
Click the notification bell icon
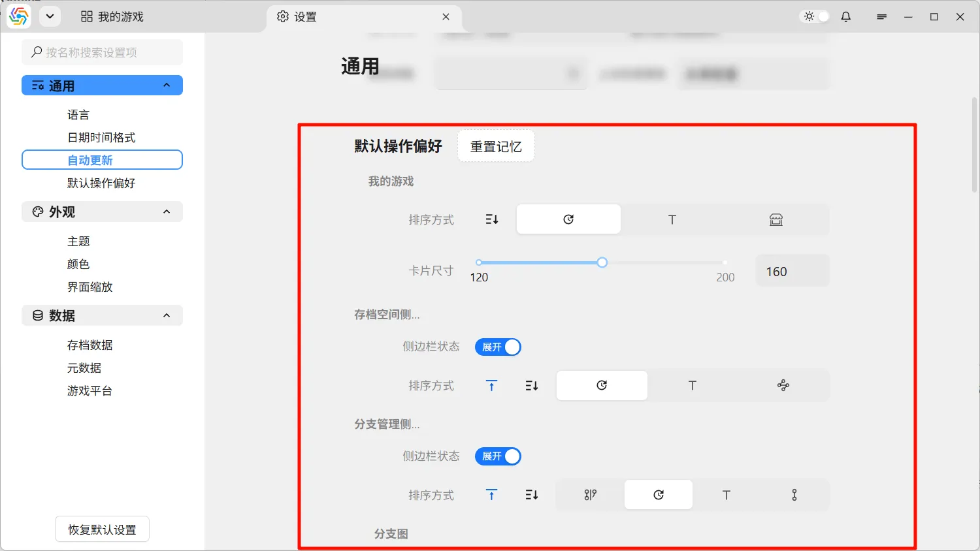pyautogui.click(x=845, y=17)
